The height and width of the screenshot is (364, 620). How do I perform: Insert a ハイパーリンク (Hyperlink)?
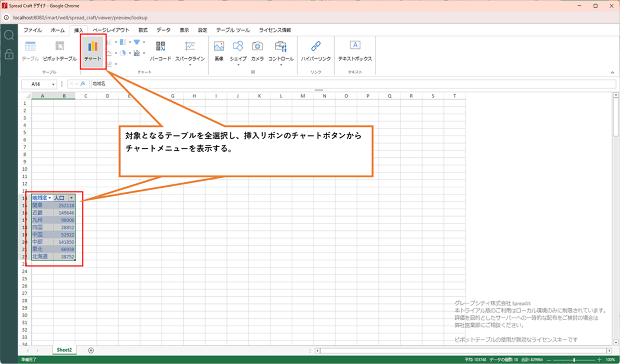pyautogui.click(x=315, y=51)
